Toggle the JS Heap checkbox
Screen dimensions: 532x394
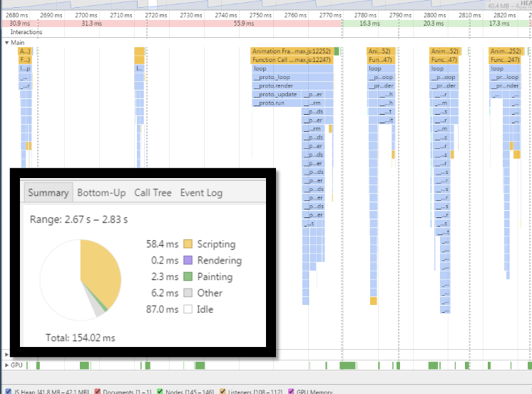tap(9, 392)
